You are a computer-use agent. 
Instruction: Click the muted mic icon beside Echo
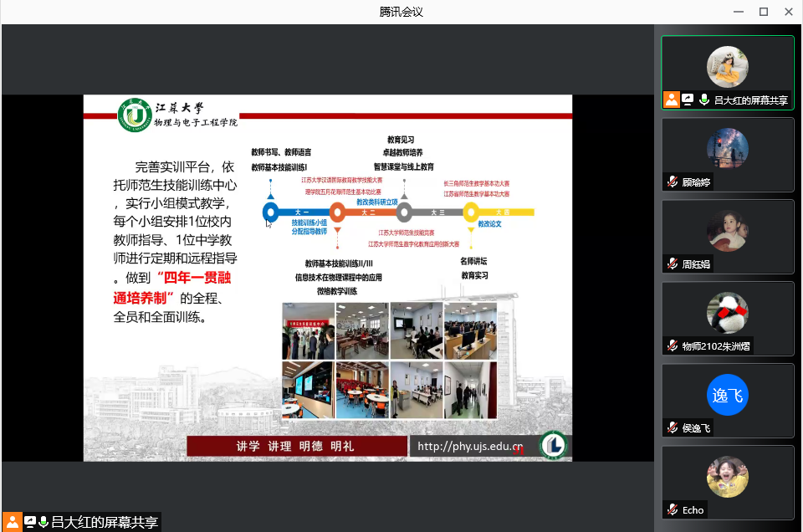(x=673, y=509)
